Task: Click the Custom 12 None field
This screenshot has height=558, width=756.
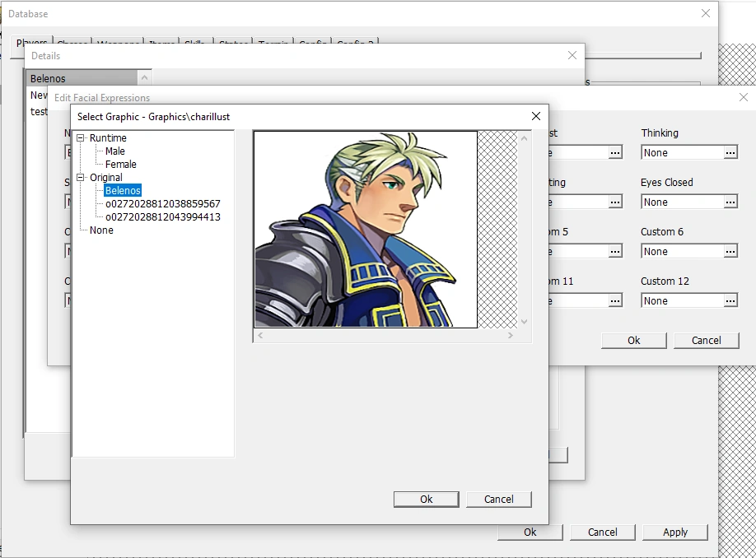Action: (683, 301)
